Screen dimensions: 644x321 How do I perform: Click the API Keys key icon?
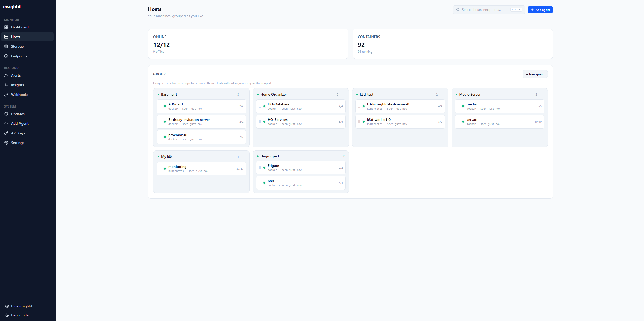tap(6, 133)
